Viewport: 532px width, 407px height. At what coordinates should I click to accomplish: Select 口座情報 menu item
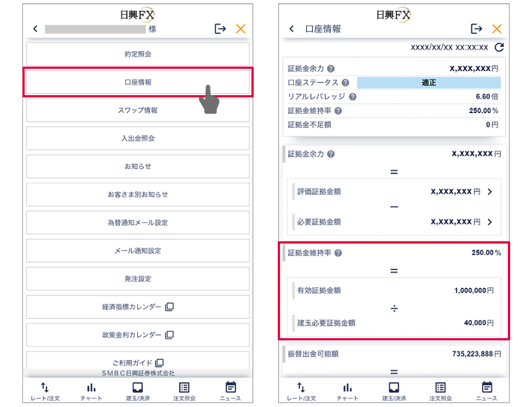click(x=138, y=82)
